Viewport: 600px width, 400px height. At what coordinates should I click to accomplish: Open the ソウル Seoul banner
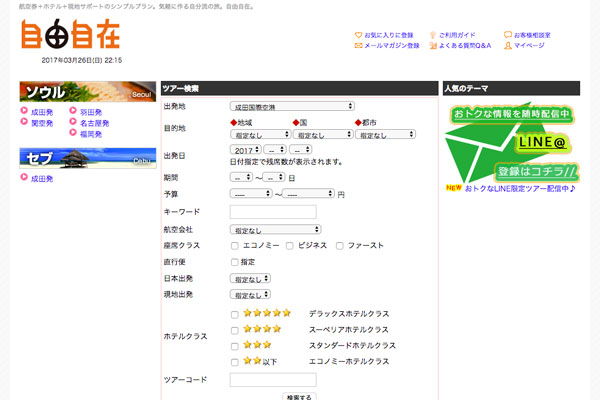(x=88, y=91)
